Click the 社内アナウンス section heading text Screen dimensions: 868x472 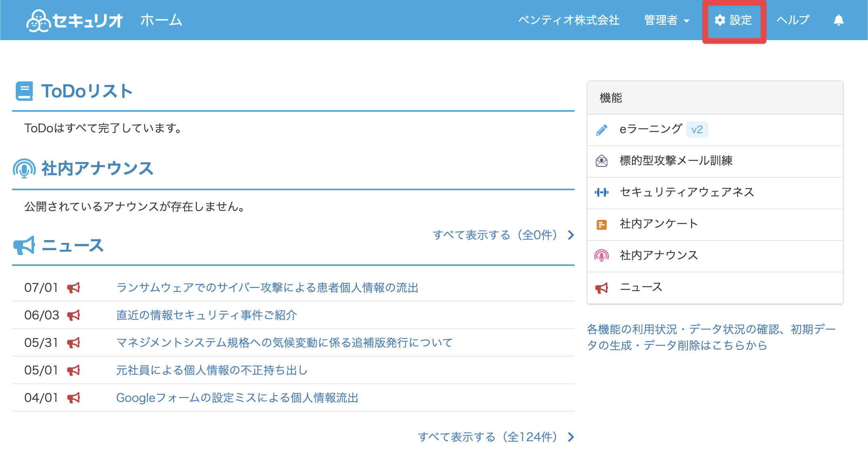pos(98,168)
